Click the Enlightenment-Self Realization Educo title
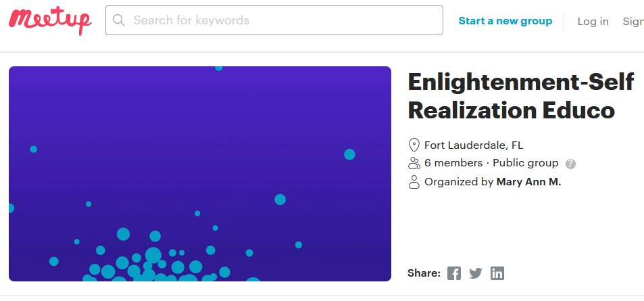 520,95
